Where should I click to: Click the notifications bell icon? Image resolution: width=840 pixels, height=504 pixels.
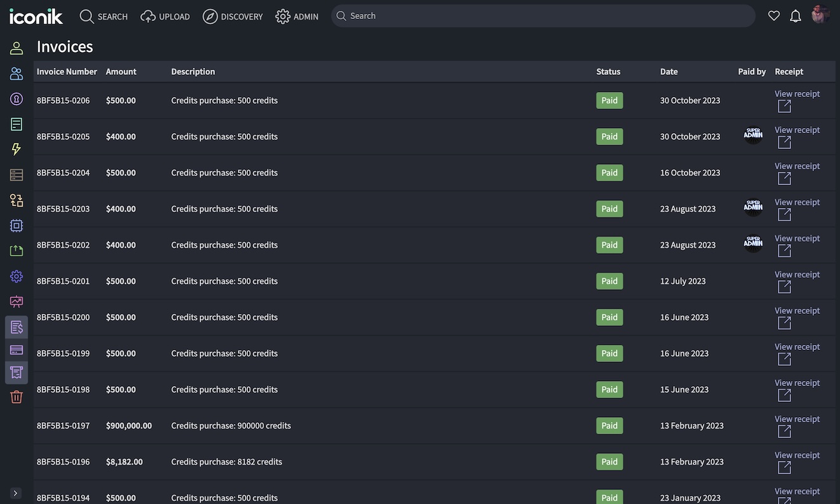point(795,16)
